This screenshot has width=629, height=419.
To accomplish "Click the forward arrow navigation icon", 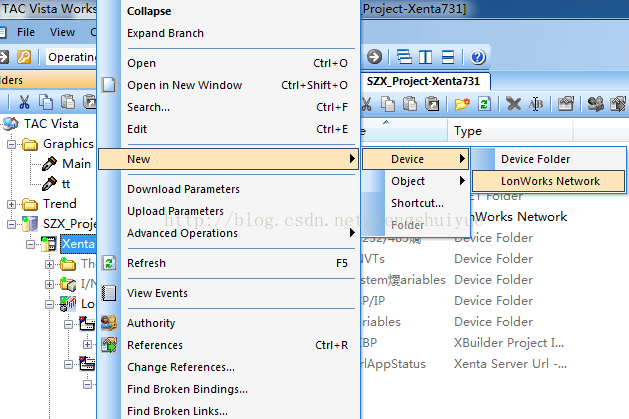I will [x=374, y=57].
